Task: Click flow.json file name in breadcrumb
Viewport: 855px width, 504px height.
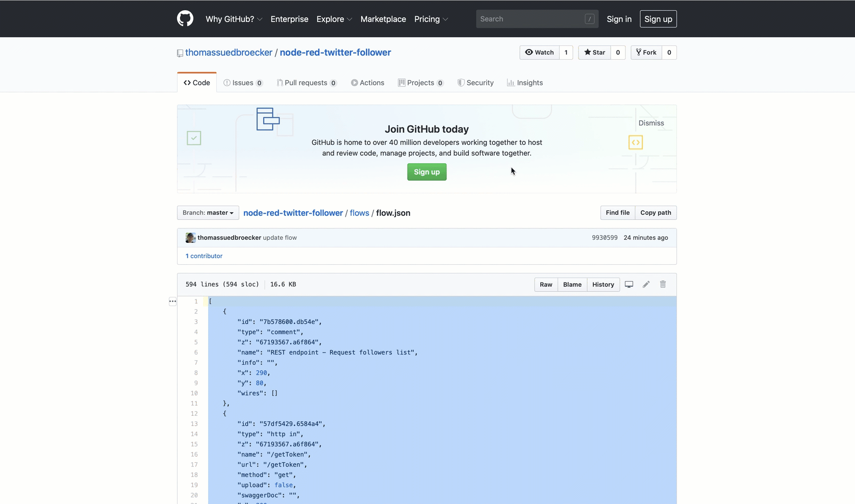Action: coord(393,213)
